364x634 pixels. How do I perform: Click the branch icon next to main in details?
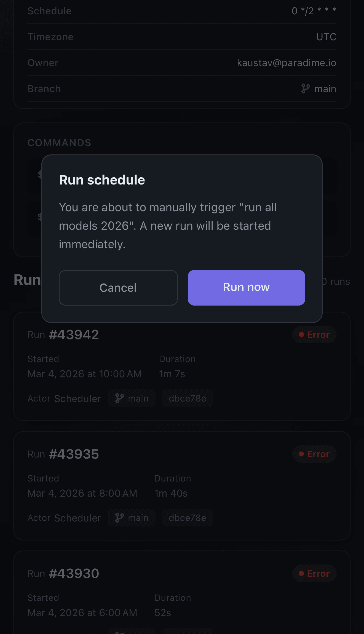pyautogui.click(x=306, y=89)
